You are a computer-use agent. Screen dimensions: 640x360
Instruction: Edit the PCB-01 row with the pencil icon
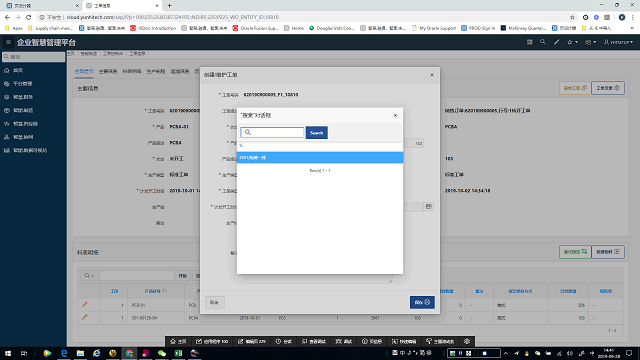84,304
